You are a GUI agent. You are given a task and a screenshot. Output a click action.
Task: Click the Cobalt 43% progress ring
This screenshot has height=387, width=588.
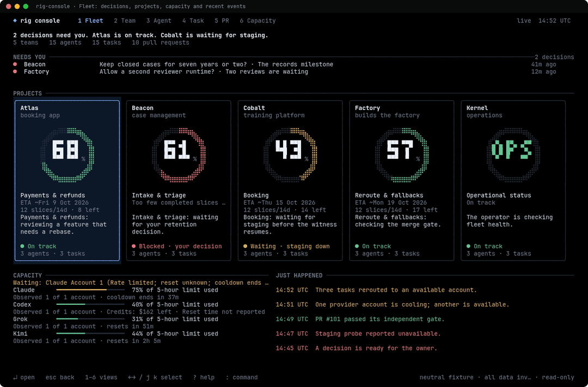(x=290, y=155)
